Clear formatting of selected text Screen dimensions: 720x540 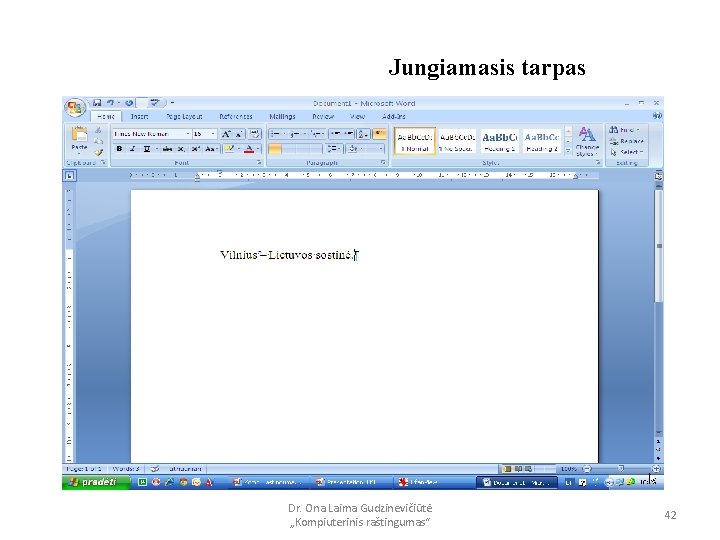pos(255,134)
